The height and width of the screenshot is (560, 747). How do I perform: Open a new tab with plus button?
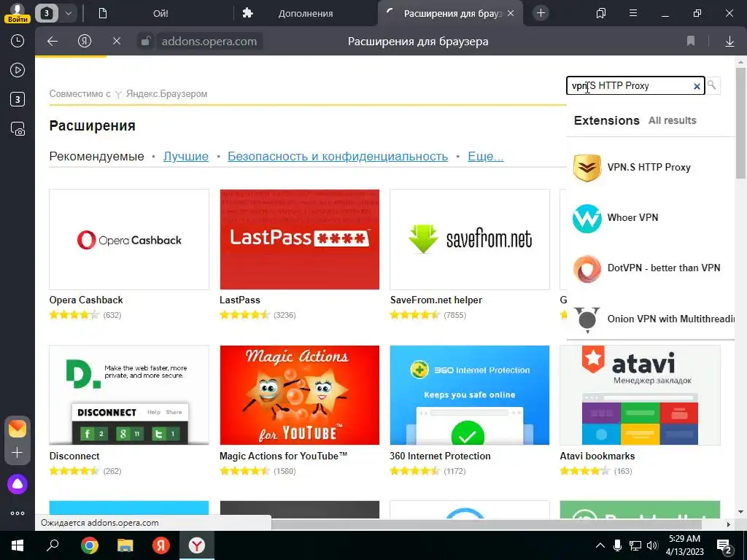tap(541, 13)
